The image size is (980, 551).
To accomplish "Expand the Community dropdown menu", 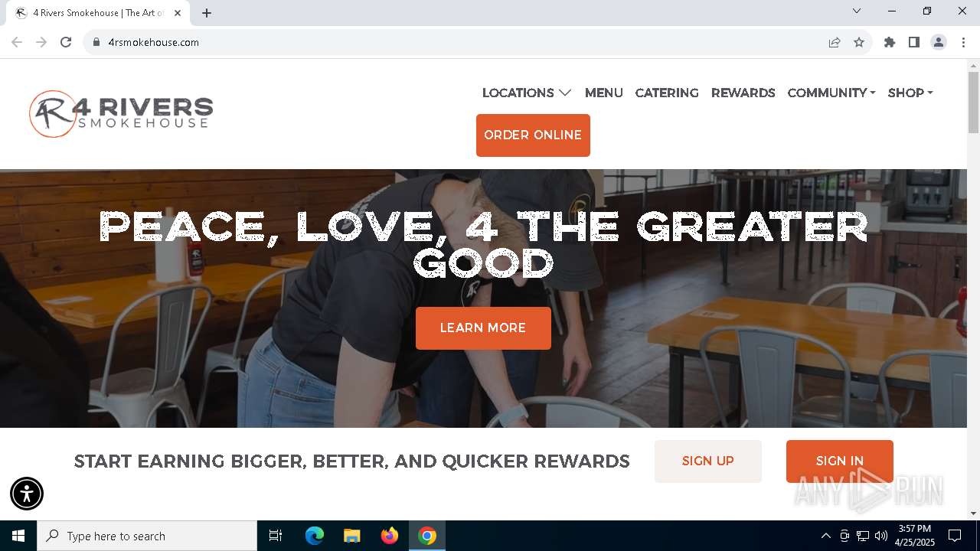I will click(x=831, y=93).
